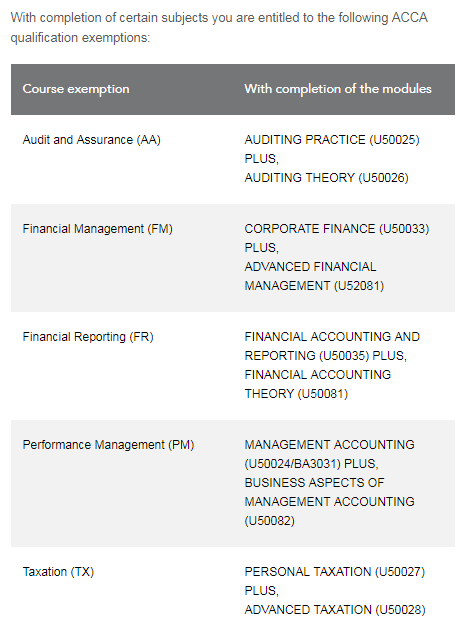Select the Financial Management (FM) cell
This screenshot has width=473, height=639.
pyautogui.click(x=98, y=229)
